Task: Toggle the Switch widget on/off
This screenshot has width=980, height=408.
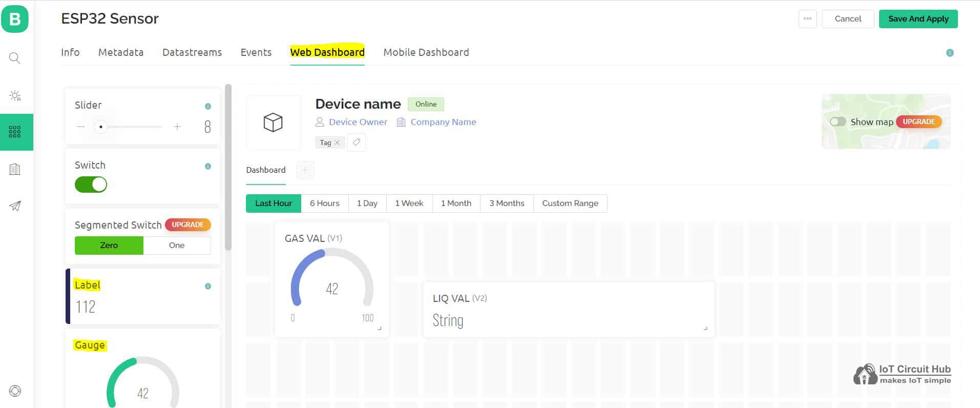Action: [91, 185]
